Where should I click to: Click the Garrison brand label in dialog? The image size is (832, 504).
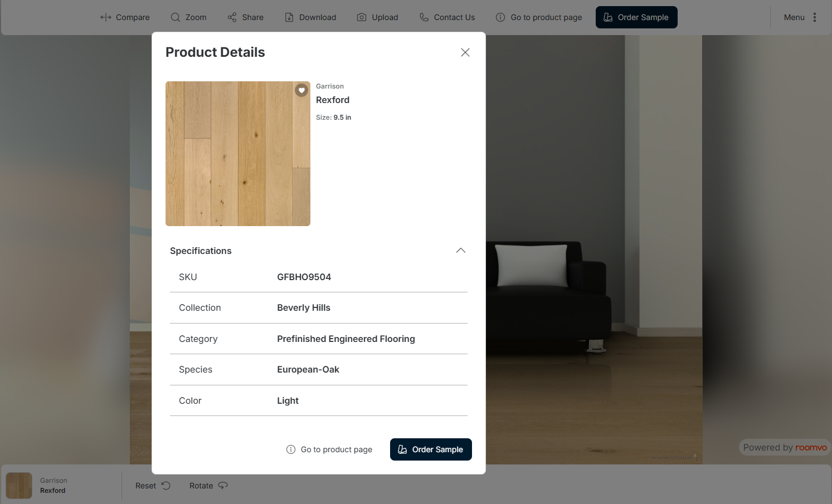(330, 86)
